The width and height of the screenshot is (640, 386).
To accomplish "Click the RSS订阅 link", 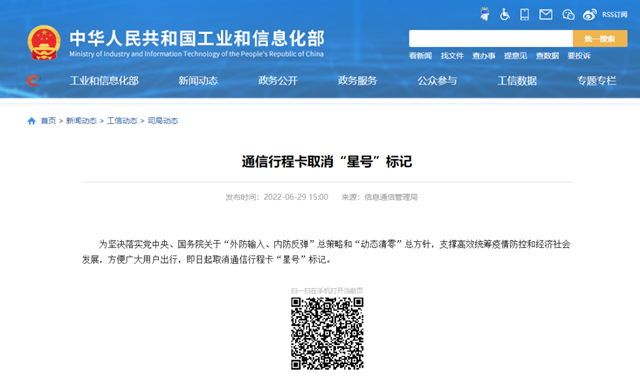I will [615, 15].
